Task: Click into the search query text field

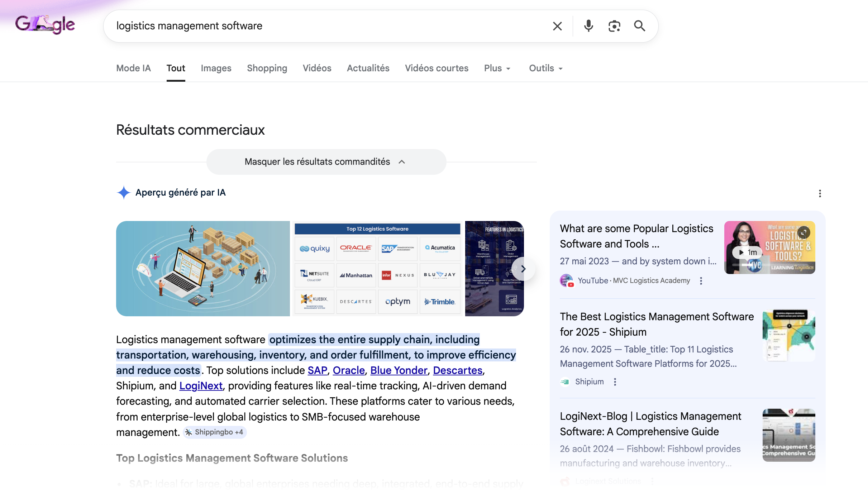Action: (x=323, y=26)
